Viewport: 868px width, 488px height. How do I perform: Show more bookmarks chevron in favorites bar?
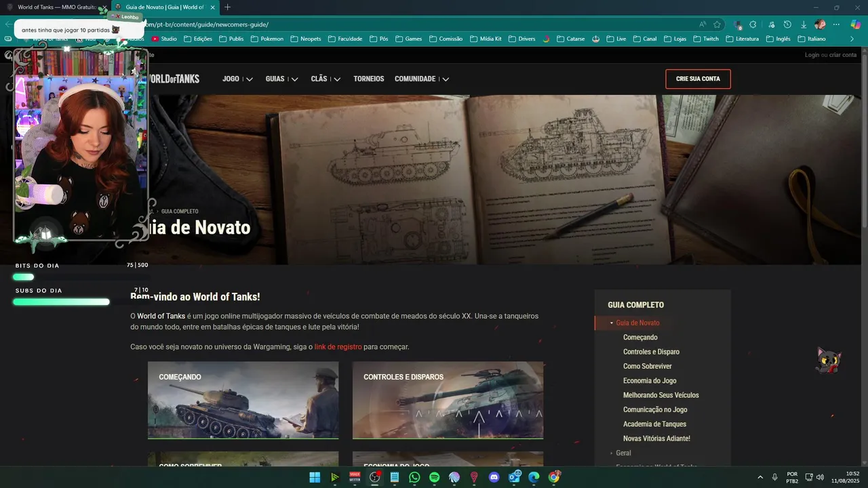(852, 39)
